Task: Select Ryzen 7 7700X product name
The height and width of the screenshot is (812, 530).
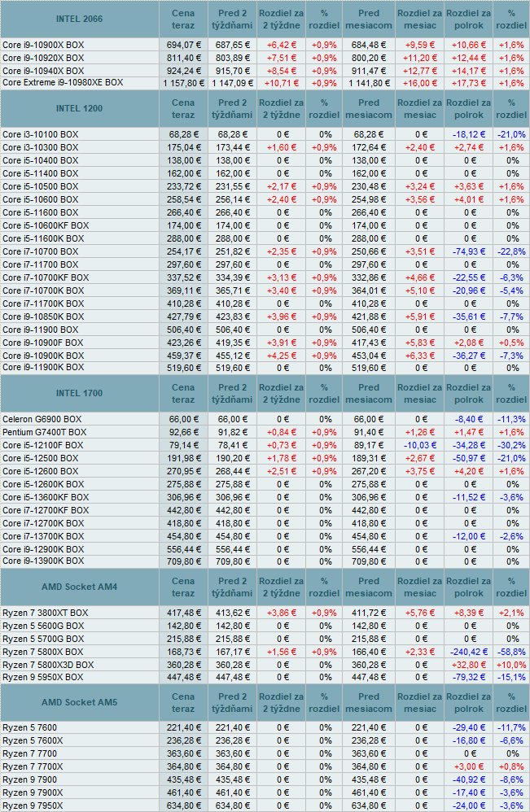Action: point(33,767)
